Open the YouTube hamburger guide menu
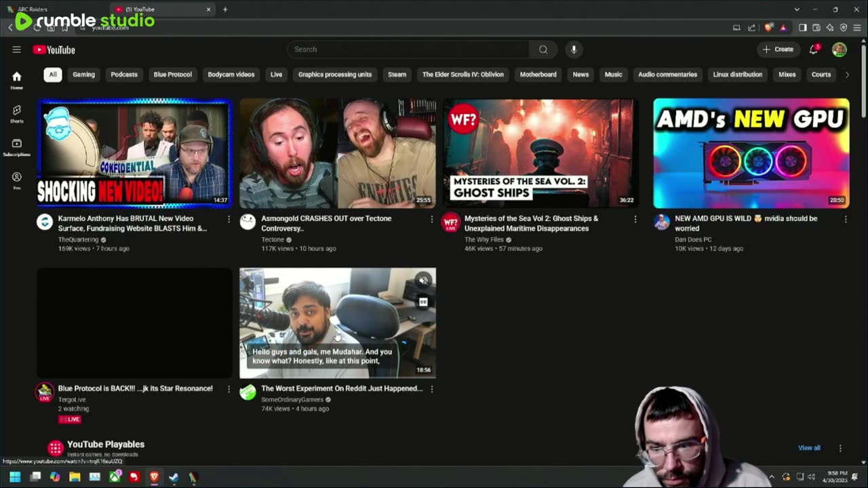Viewport: 868px width, 488px height. (x=16, y=49)
